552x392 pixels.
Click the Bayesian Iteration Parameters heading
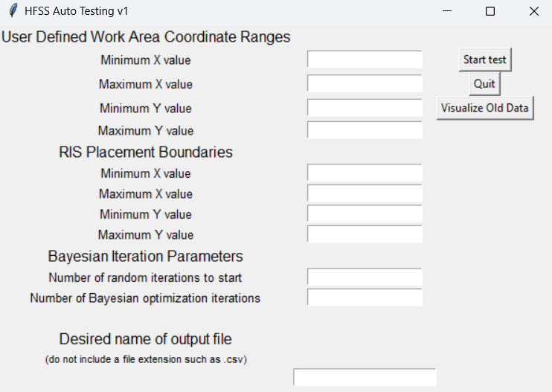coord(145,256)
